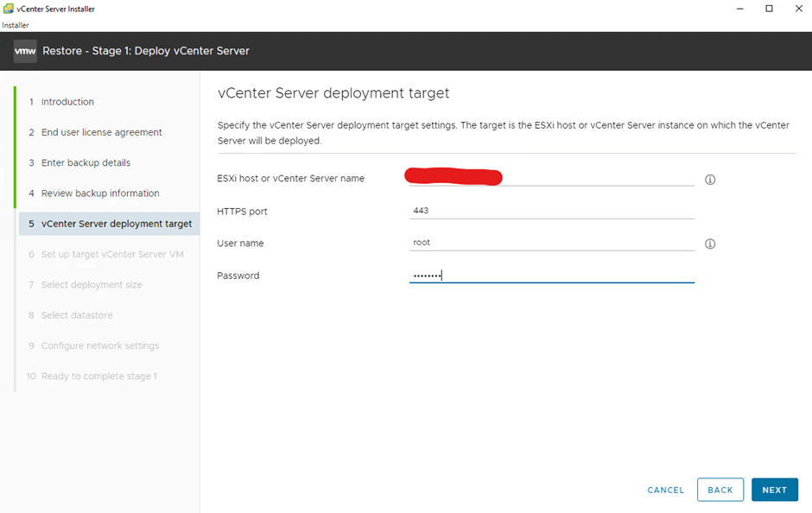This screenshot has width=812, height=513.
Task: Click Set up target vCenter Server VM step
Action: [x=112, y=255]
